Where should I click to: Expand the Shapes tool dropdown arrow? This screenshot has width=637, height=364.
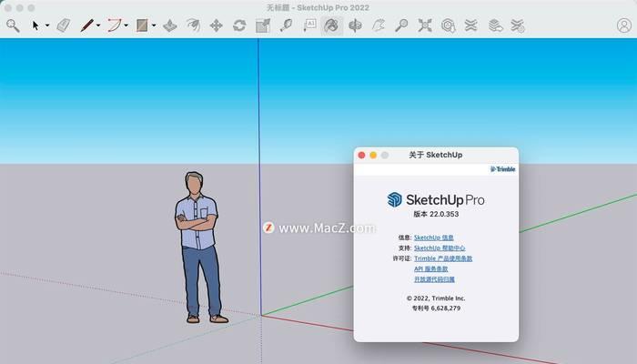[154, 25]
